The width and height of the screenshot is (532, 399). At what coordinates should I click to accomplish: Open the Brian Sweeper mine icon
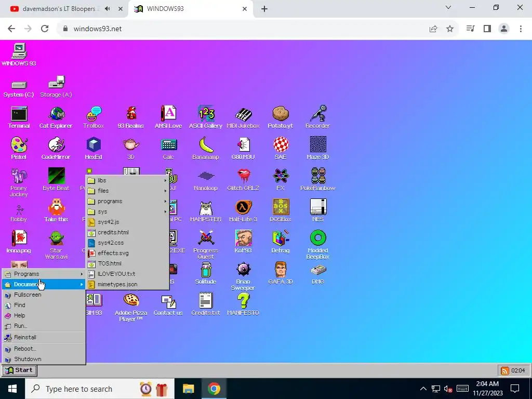243,276
